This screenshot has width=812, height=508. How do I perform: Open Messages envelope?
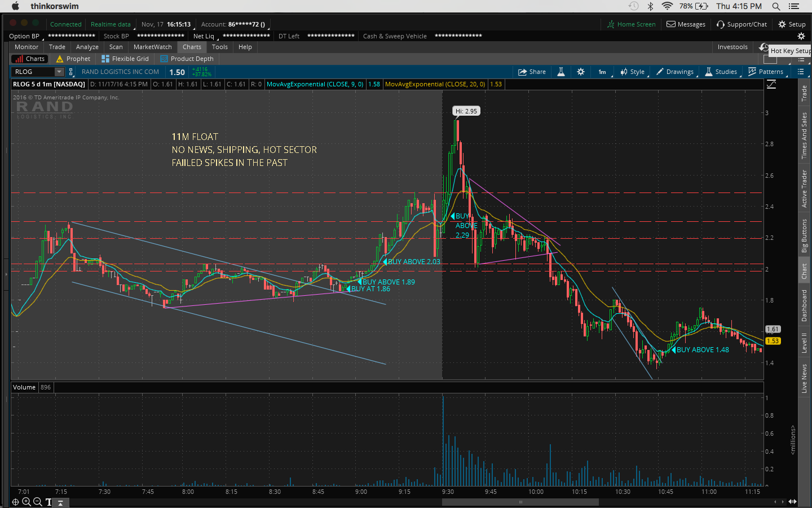pos(686,24)
